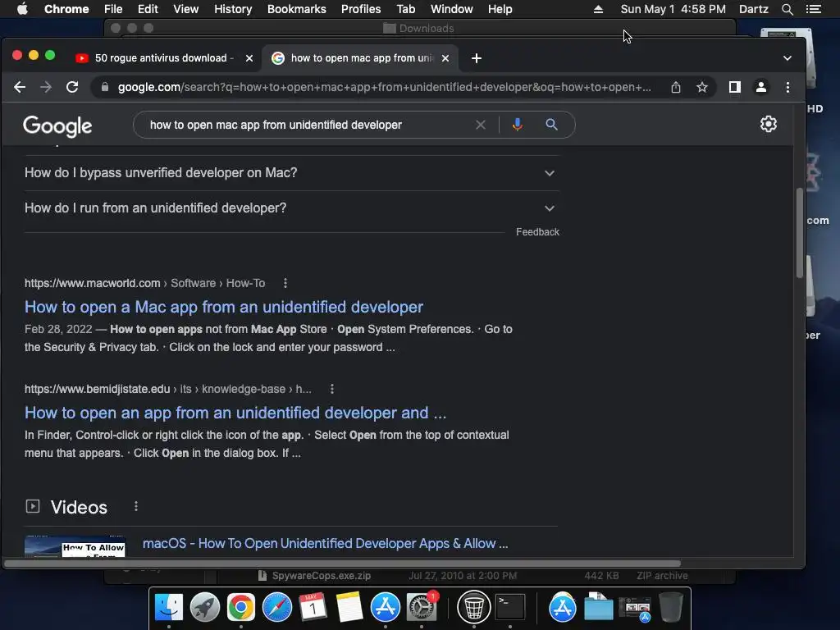Click the eject icon in the menu bar
The height and width of the screenshot is (630, 840).
pos(598,9)
